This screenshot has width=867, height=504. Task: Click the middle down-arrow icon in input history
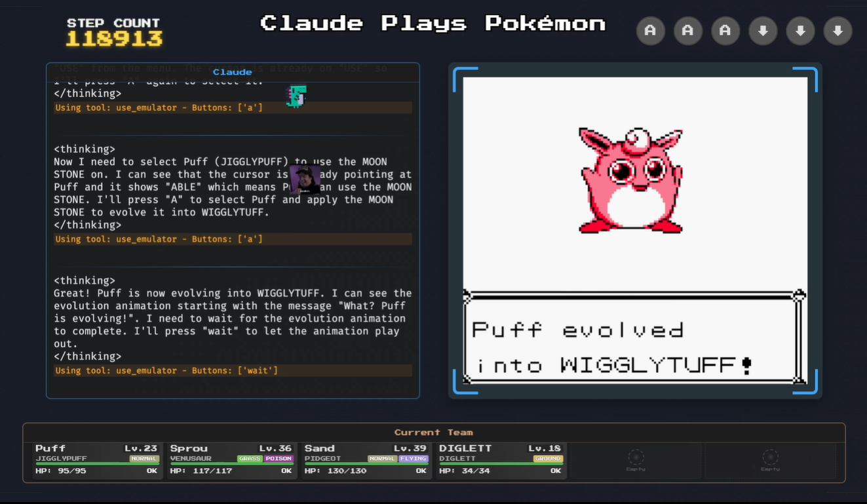[800, 31]
